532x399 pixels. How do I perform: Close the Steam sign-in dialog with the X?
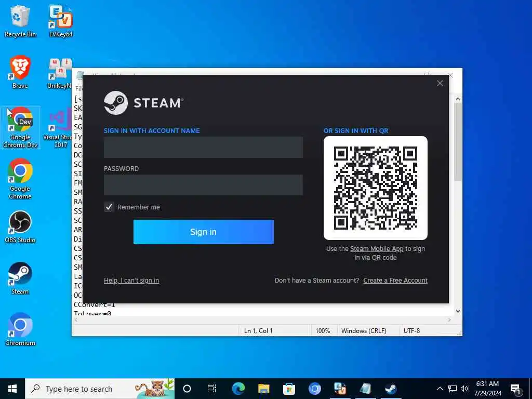[440, 83]
